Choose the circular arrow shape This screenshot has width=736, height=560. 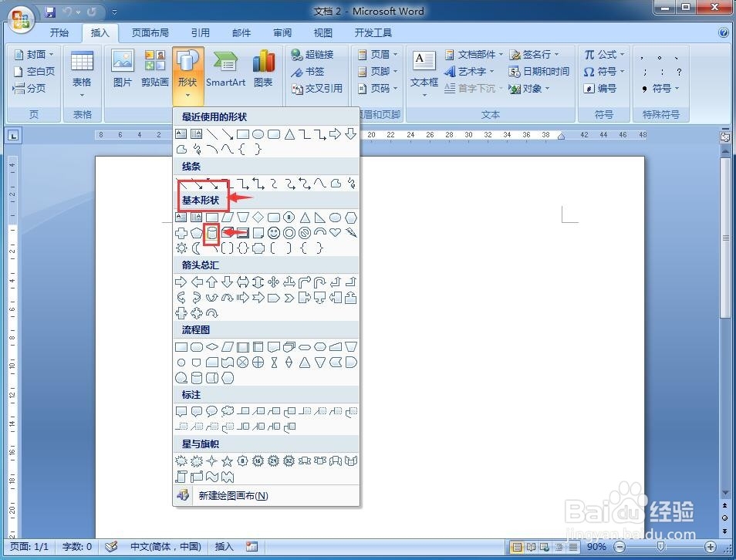tap(212, 313)
